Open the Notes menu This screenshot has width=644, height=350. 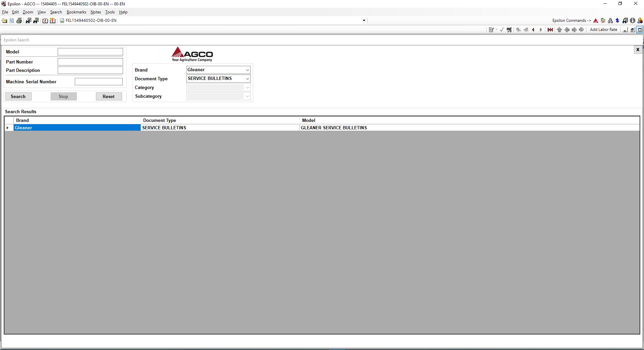pyautogui.click(x=96, y=12)
